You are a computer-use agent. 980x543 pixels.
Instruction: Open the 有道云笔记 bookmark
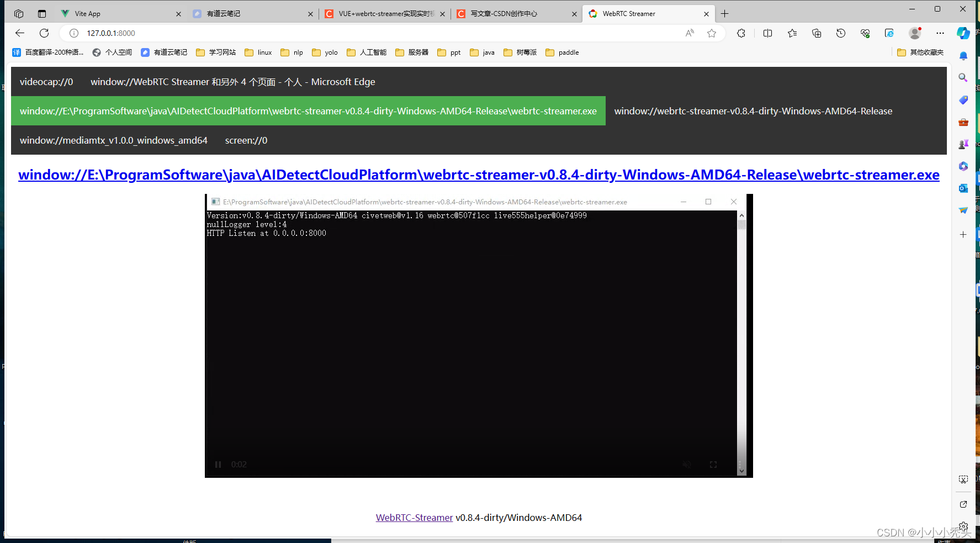coord(164,52)
